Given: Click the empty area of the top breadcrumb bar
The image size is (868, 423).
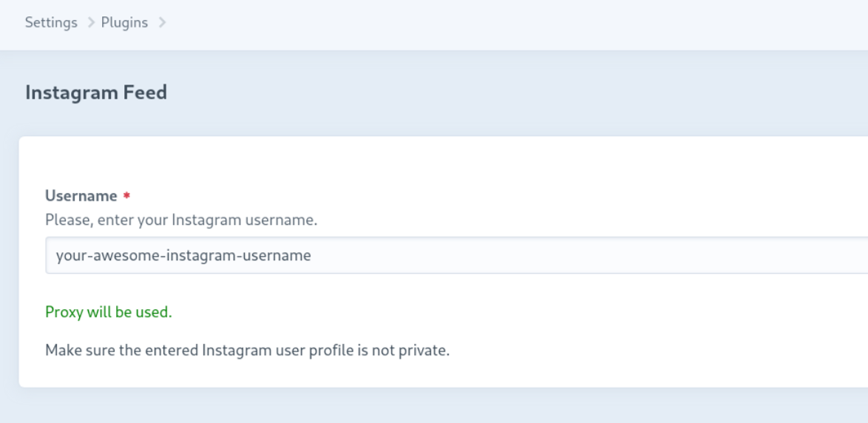Looking at the screenshot, I should pos(498,23).
